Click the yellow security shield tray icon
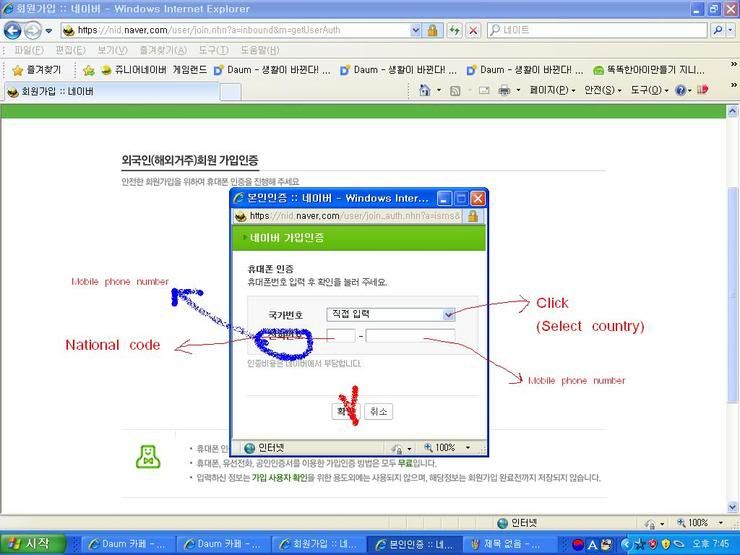This screenshot has width=740, height=555. [666, 545]
